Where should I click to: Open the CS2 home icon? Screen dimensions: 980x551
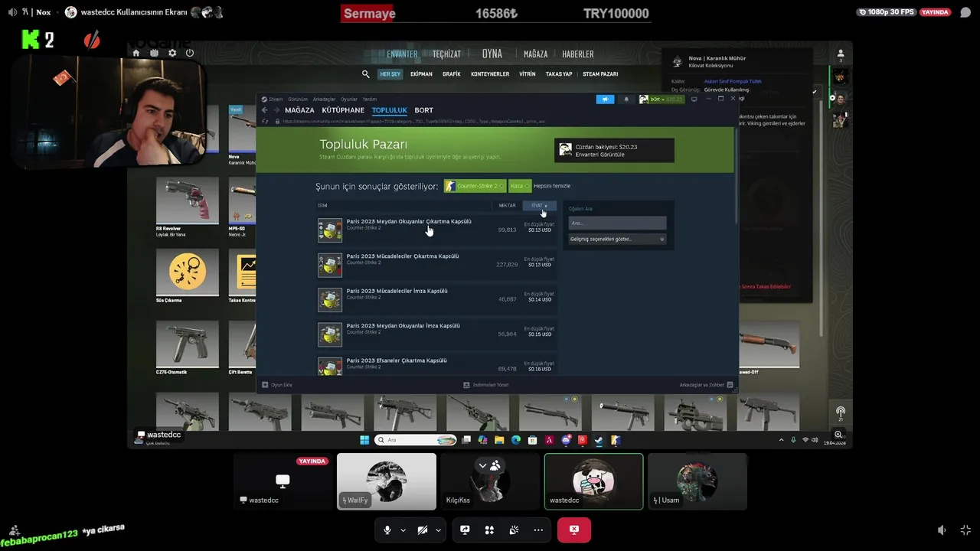click(136, 53)
